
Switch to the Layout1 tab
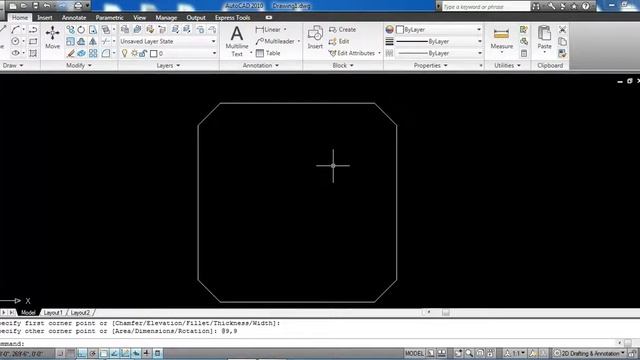(x=53, y=313)
